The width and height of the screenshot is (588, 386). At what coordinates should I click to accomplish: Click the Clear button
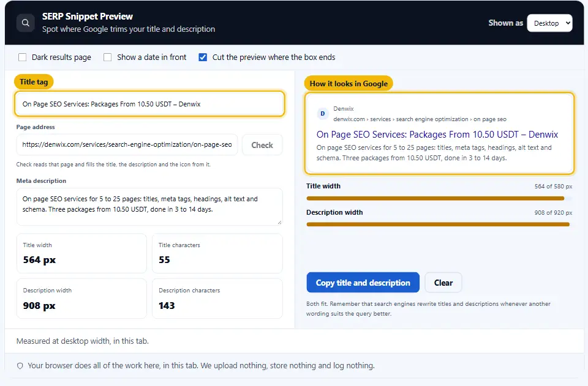[443, 283]
